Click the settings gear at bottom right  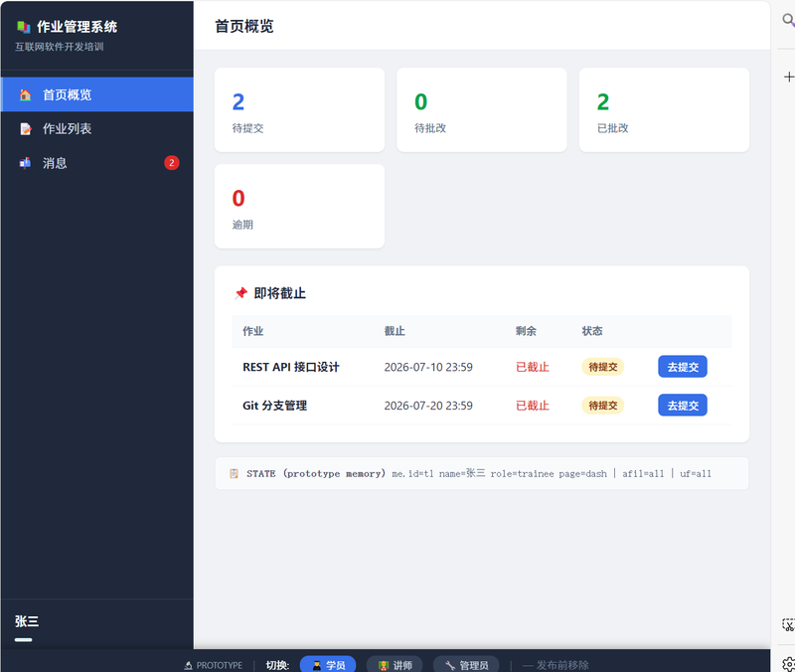pos(788,664)
